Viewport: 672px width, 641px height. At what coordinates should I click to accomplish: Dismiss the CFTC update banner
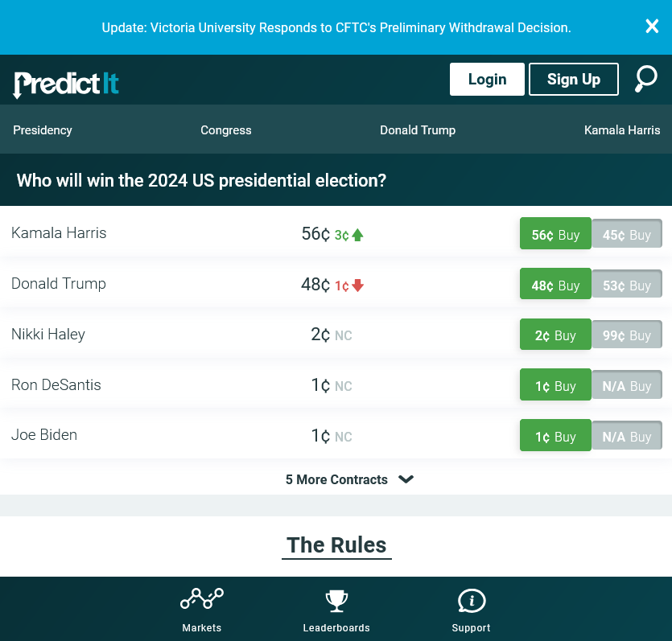coord(652,27)
